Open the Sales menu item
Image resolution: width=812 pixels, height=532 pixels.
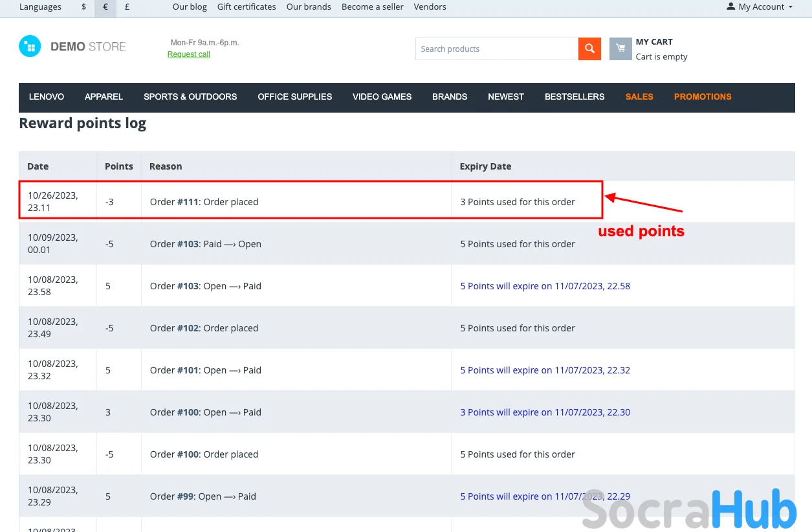[x=639, y=96]
